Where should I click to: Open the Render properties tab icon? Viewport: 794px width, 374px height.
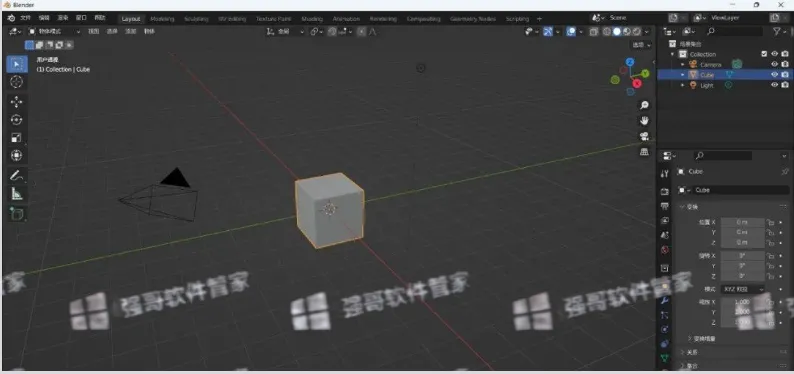665,192
